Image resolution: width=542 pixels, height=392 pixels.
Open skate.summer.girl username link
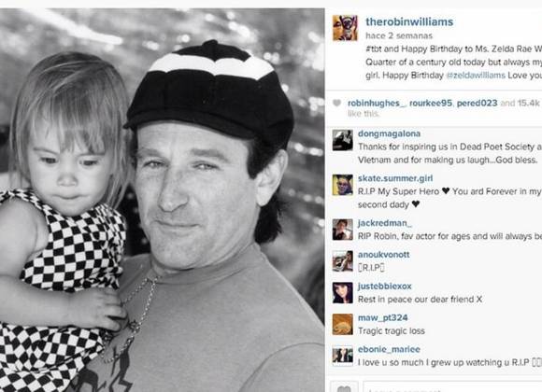click(x=395, y=178)
